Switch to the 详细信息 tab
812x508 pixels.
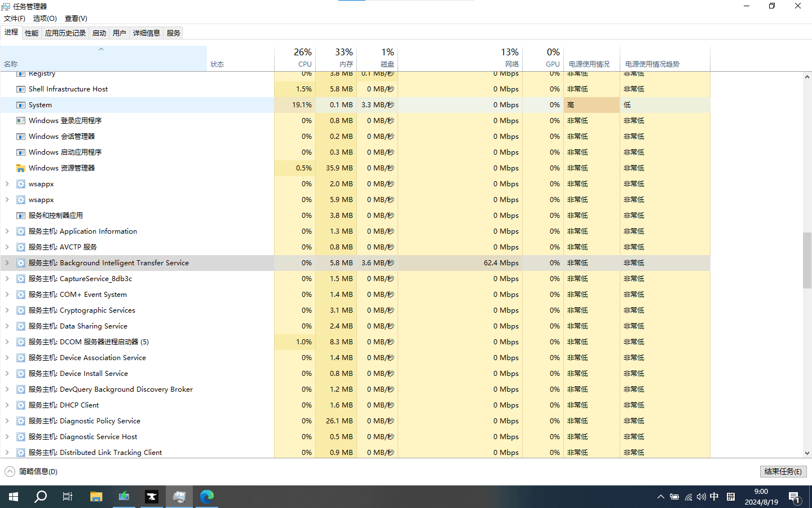click(x=147, y=33)
